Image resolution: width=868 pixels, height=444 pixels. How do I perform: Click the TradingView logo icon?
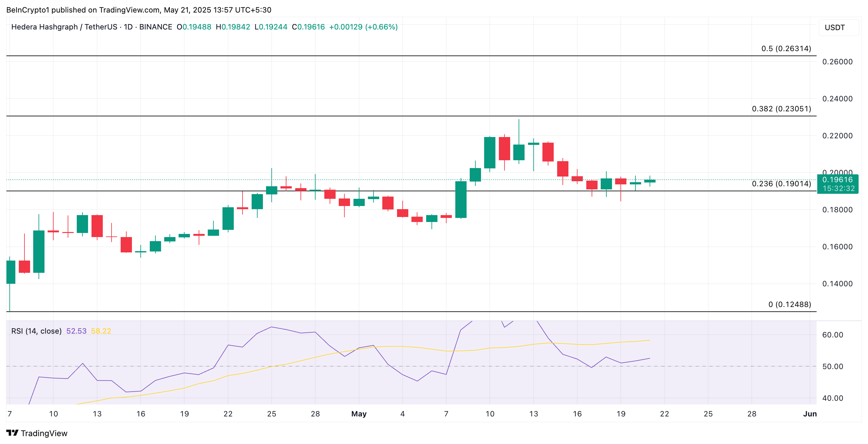coord(12,432)
